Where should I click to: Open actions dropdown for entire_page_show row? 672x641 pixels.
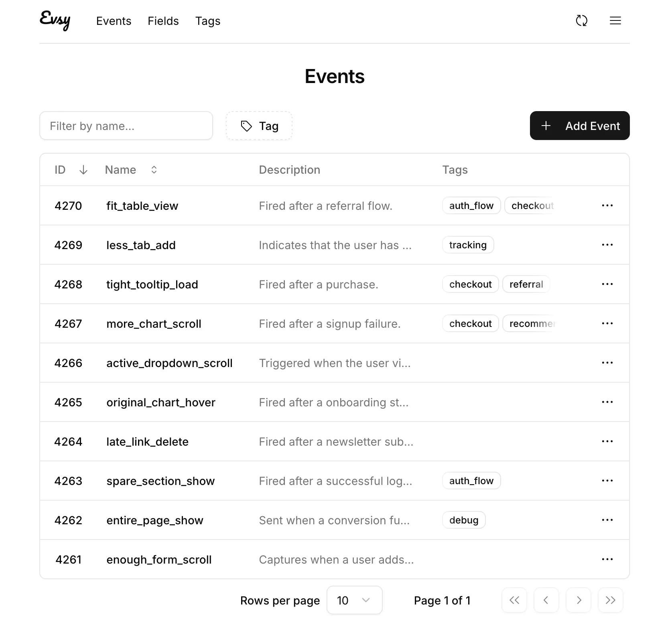point(607,520)
